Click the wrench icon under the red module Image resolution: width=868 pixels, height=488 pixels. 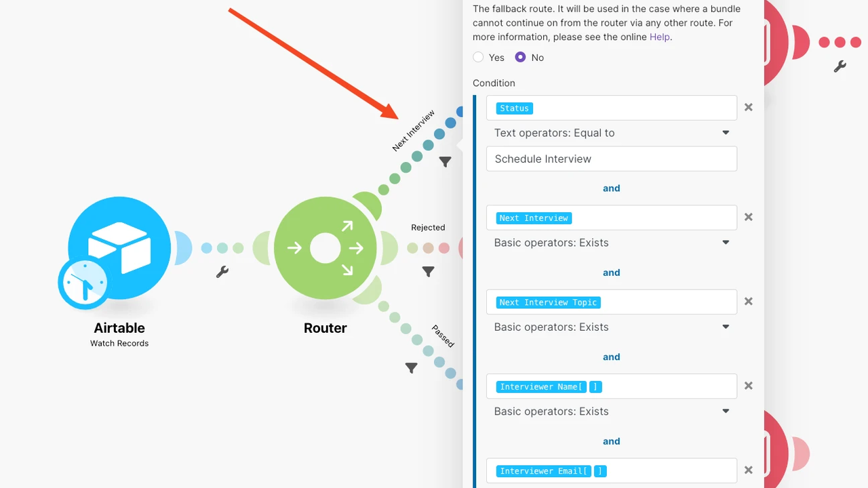[840, 66]
